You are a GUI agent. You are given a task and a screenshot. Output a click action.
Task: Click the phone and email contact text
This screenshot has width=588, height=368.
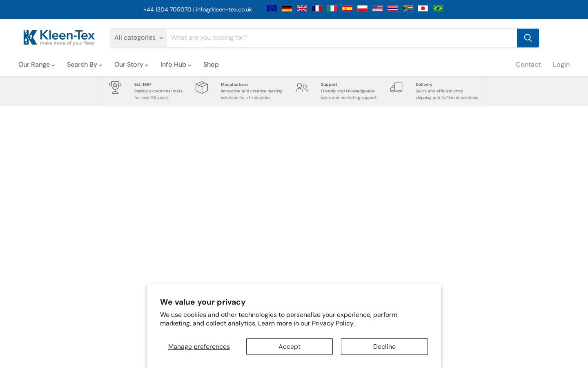[x=198, y=9]
